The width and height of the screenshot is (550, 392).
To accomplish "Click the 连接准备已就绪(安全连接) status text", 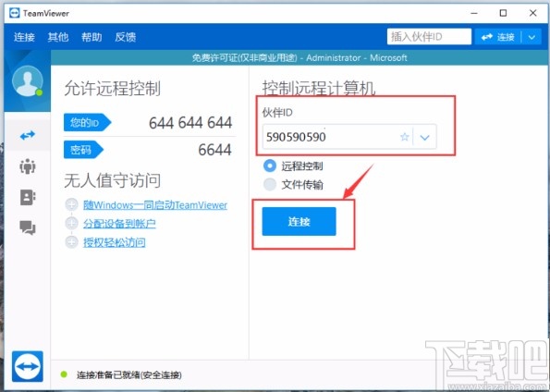I will (x=129, y=374).
